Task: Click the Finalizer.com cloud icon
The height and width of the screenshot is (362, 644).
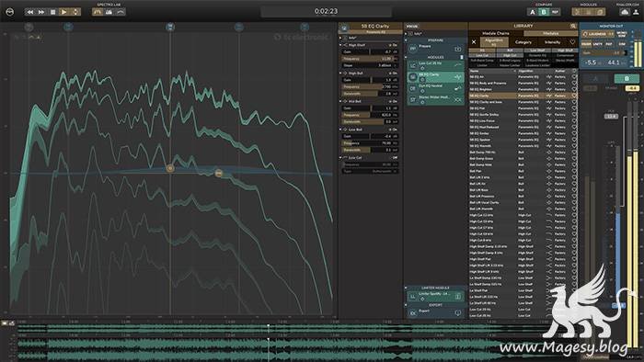Action: coord(625,12)
